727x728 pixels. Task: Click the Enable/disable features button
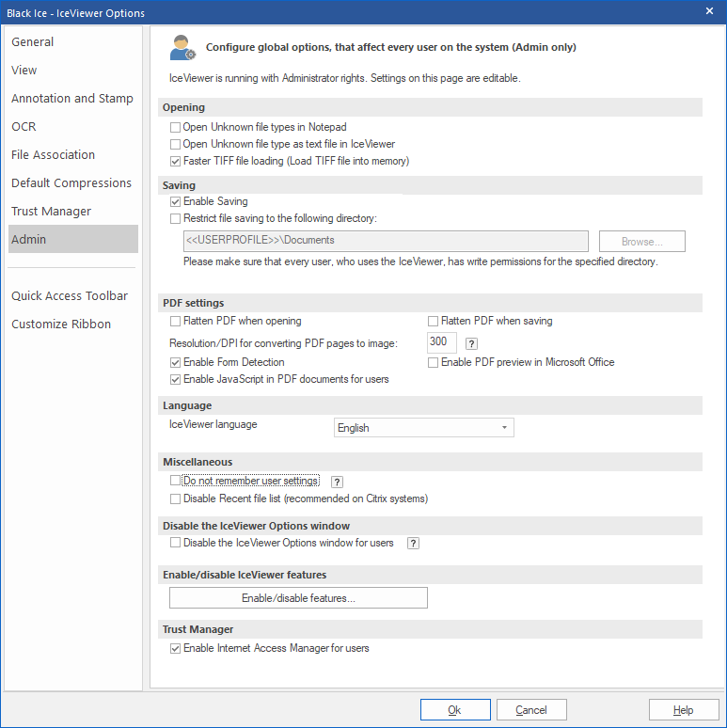point(298,598)
